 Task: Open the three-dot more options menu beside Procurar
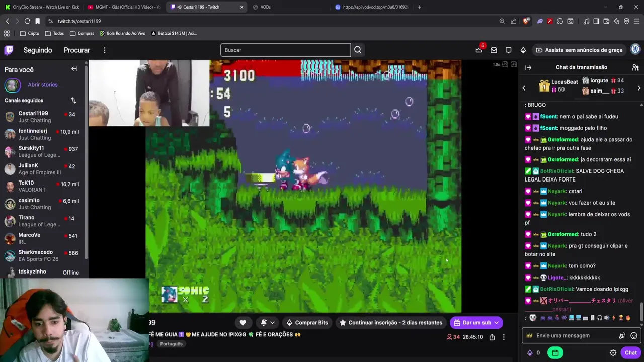point(105,50)
